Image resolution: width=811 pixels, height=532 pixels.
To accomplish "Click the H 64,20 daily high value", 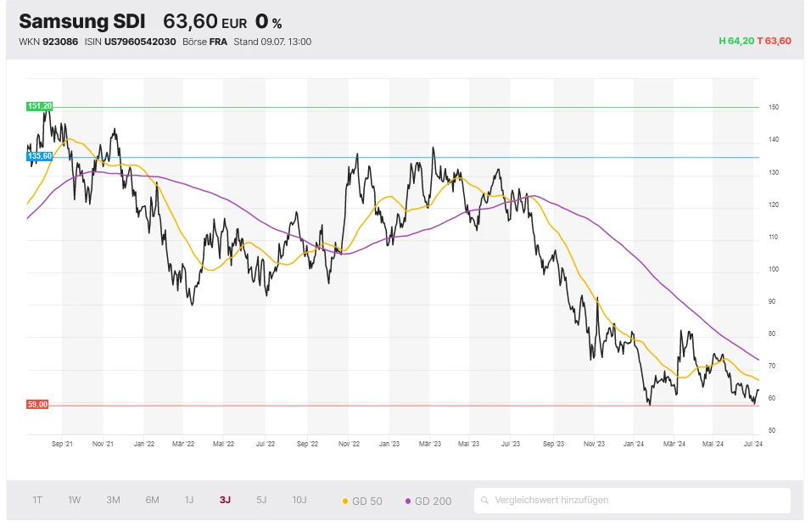I will click(x=735, y=41).
